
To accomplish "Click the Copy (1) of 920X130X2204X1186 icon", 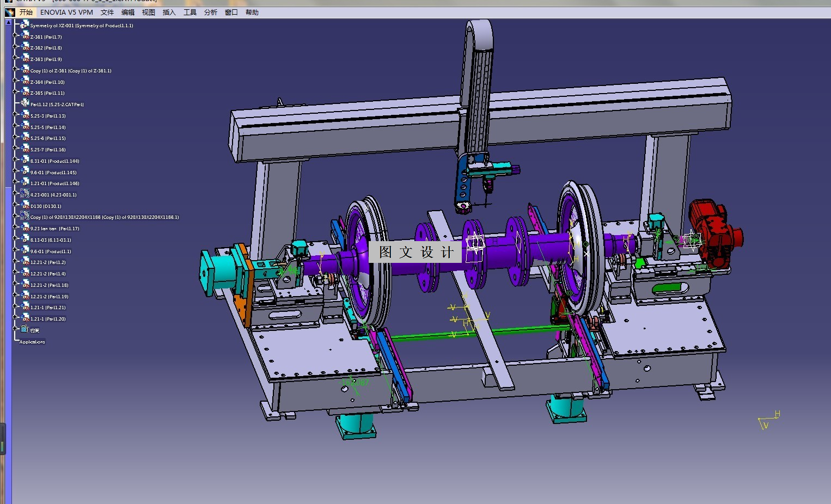I will point(25,217).
